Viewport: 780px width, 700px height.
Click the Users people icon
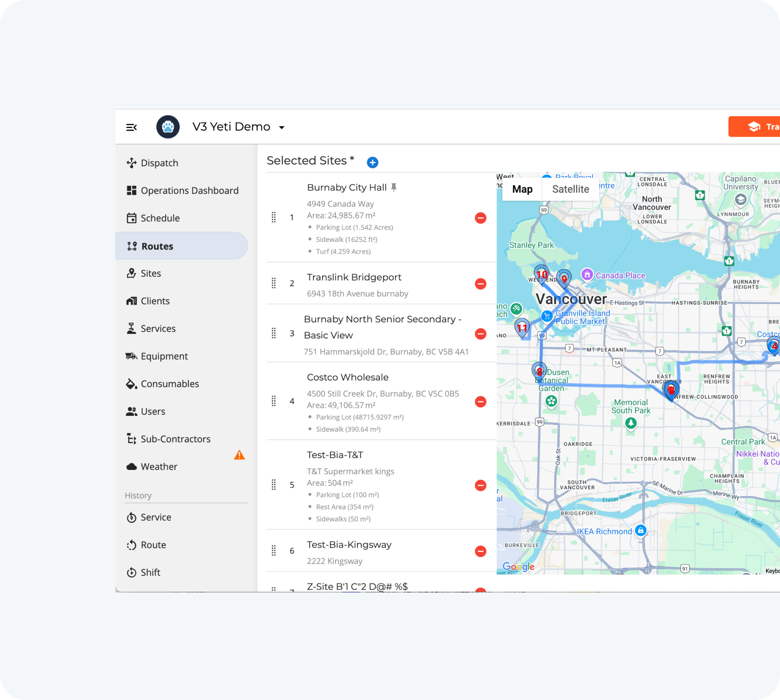(132, 411)
